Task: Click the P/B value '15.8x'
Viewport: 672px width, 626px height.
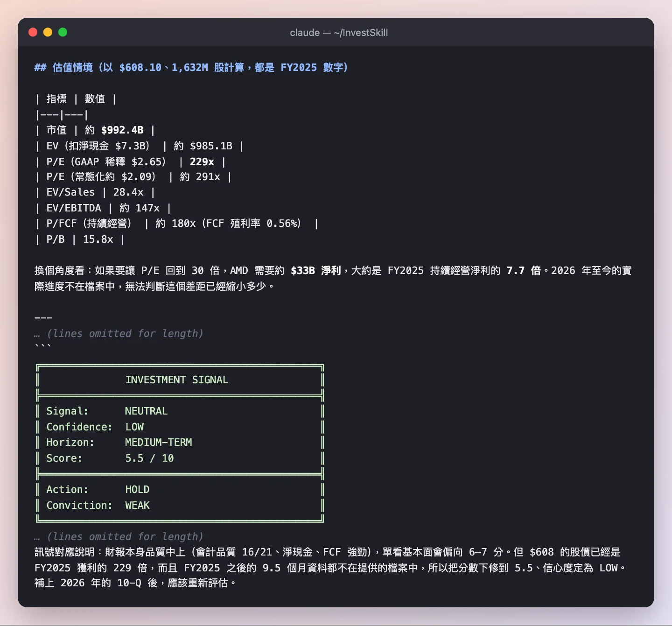Action: 98,239
